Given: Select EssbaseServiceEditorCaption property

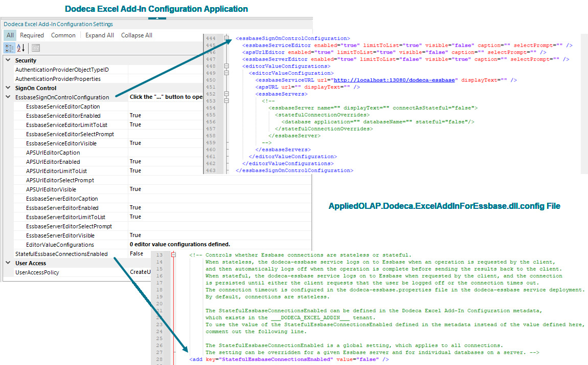Looking at the screenshot, I should point(63,106).
